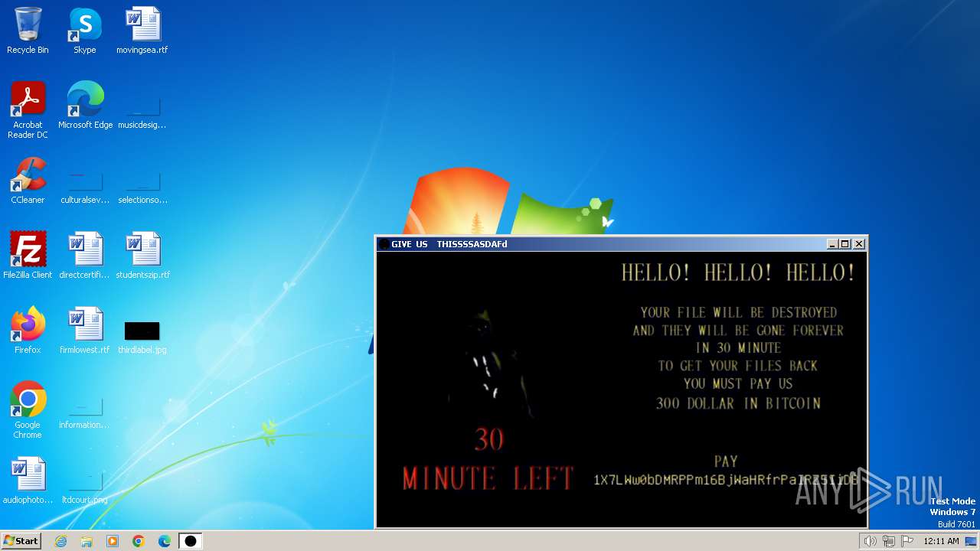
Task: Open Internet Explorer from taskbar
Action: [60, 541]
